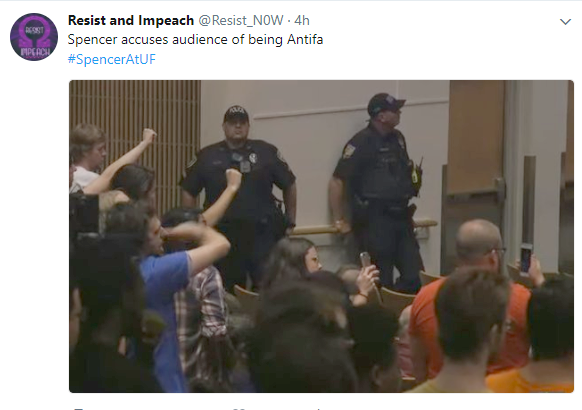
Task: Open the #SpencerAtUF hashtag link
Action: (112, 59)
